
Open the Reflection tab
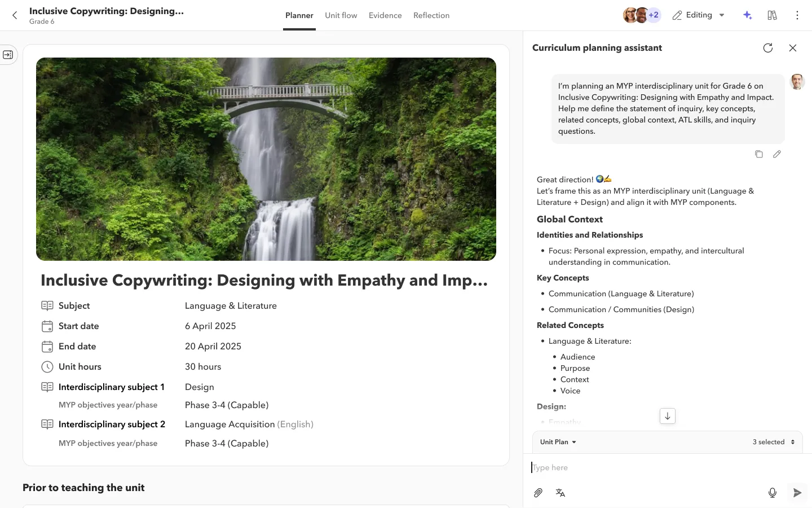pos(431,15)
